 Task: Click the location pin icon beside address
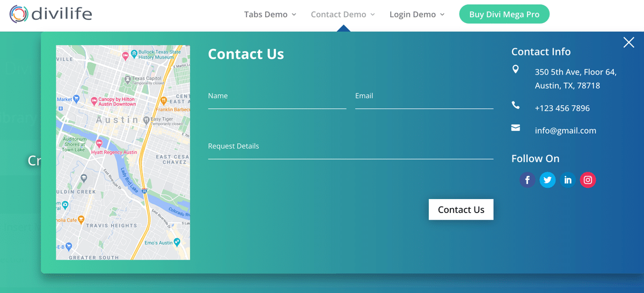click(x=516, y=69)
